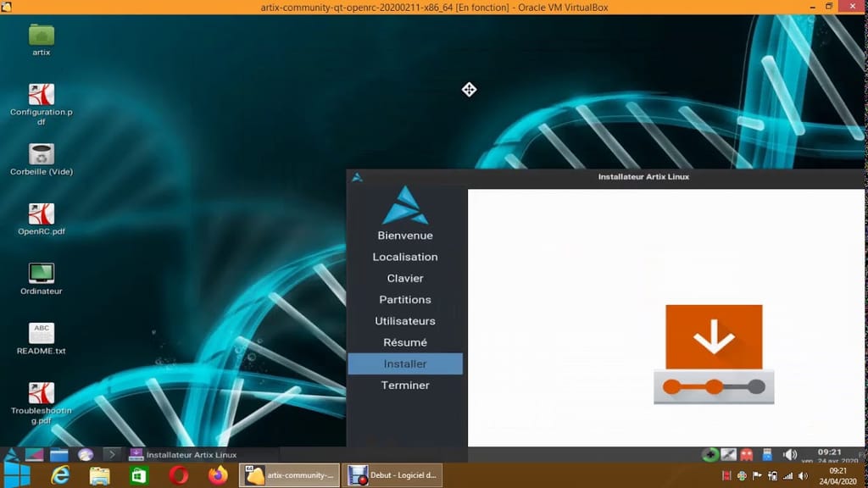This screenshot has width=868, height=488.
Task: Click the green plus tray icon in Artix panel
Action: 709,455
